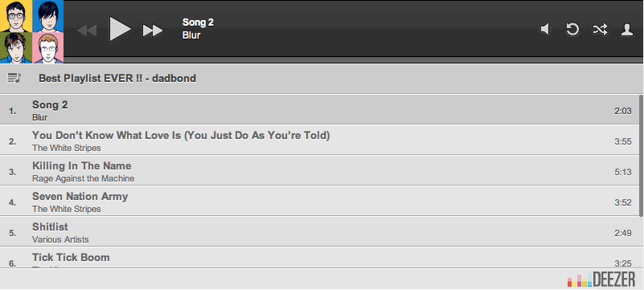Go to previous track with rewind icon

pyautogui.click(x=87, y=31)
